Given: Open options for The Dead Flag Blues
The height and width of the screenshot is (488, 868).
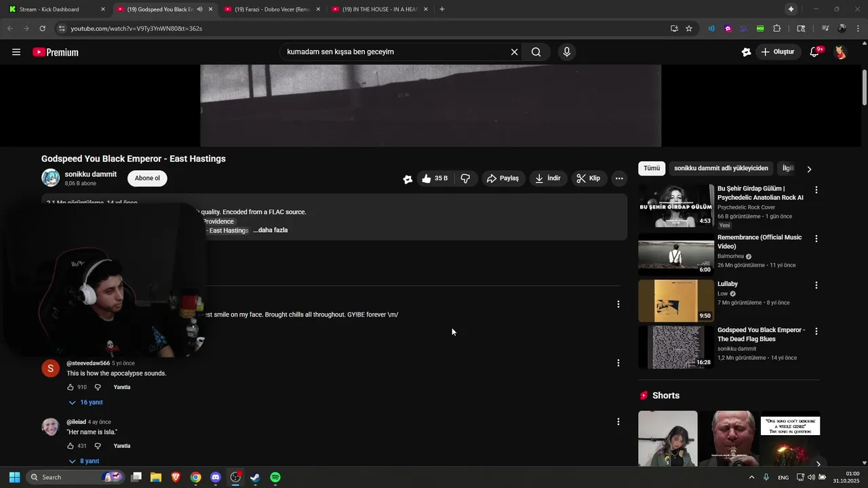Looking at the screenshot, I should click(x=816, y=331).
